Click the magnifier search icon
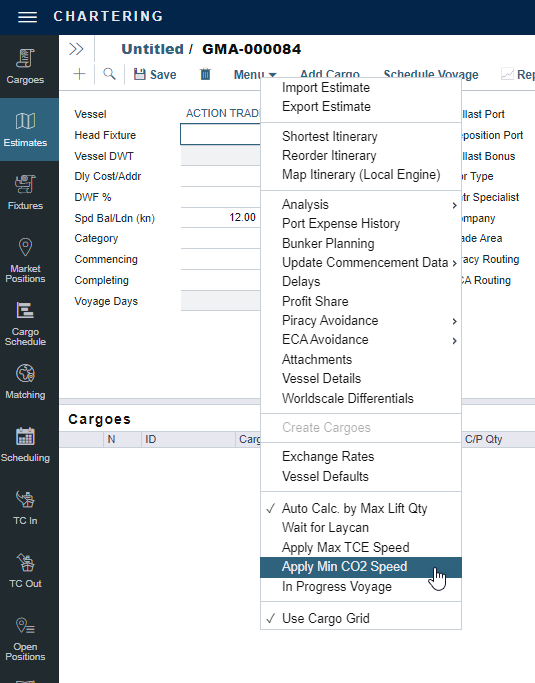The width and height of the screenshot is (535, 683). [x=109, y=74]
